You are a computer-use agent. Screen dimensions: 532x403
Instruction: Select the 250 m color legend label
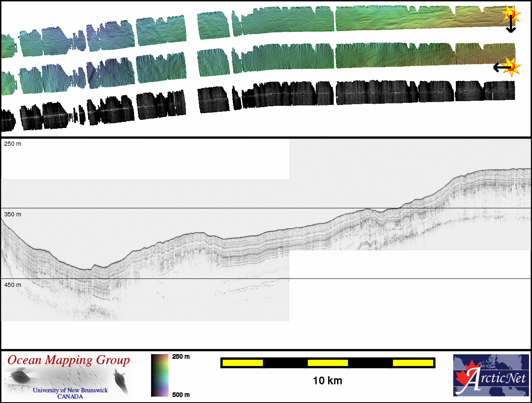click(181, 357)
